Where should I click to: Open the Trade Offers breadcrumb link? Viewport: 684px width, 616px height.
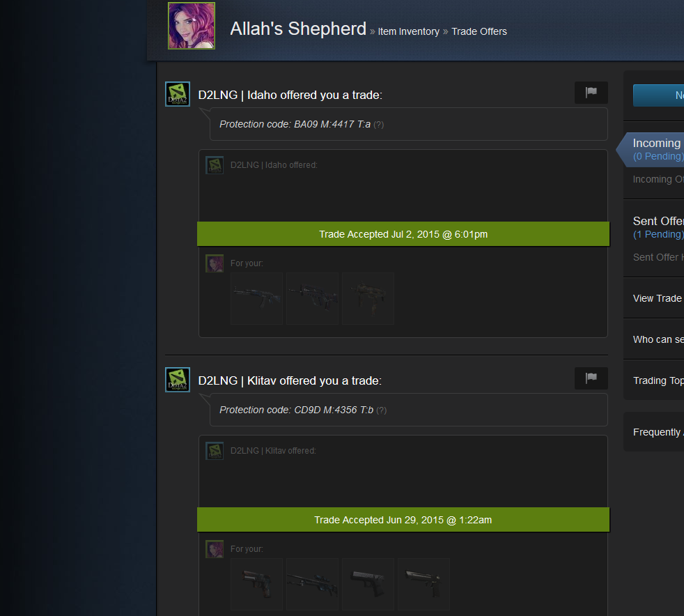click(479, 31)
